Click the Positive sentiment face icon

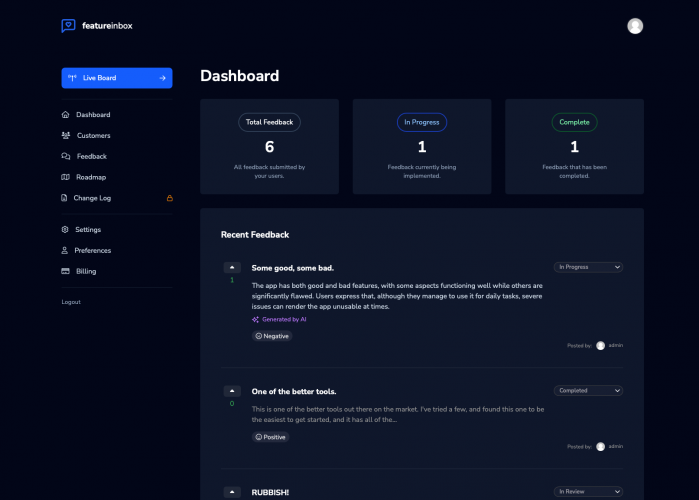click(x=259, y=437)
